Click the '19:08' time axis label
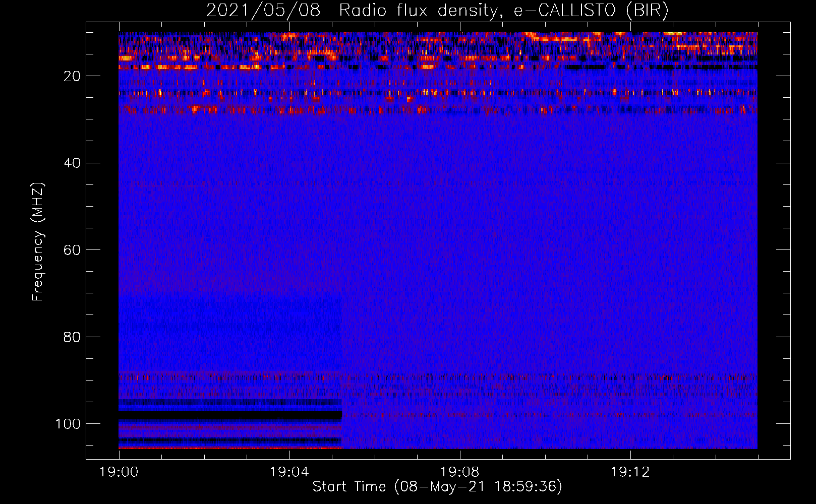The image size is (816, 504). coord(459,472)
